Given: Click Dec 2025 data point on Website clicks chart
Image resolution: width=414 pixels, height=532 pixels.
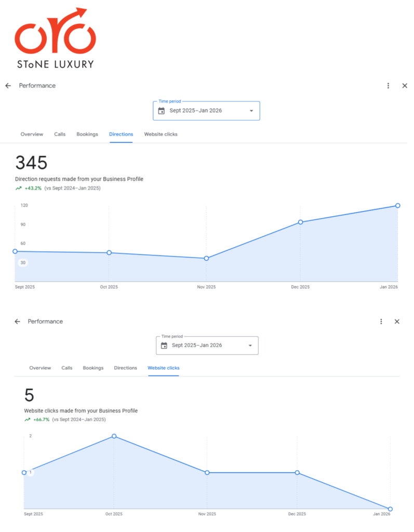Looking at the screenshot, I should click(x=297, y=473).
